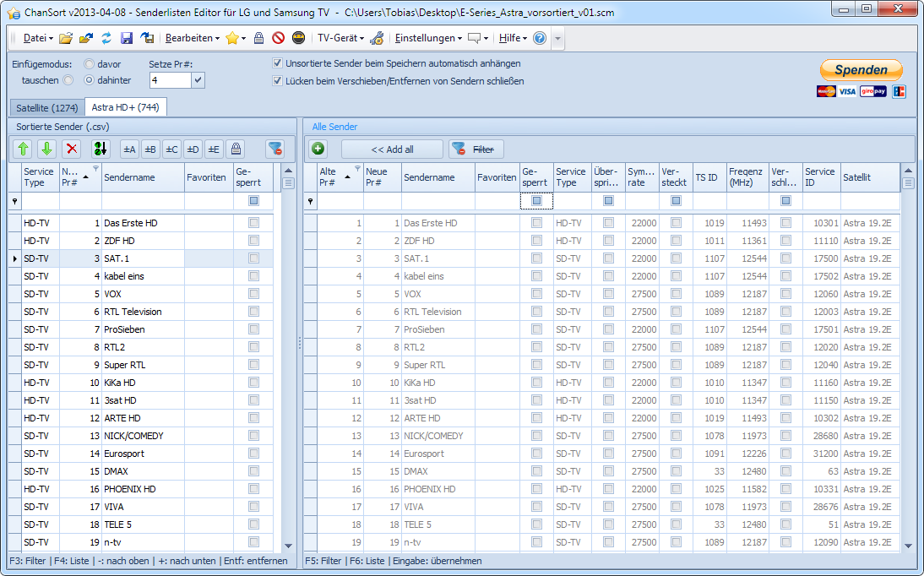Select the 'dahinter' insert mode radio button
Image resolution: width=924 pixels, height=576 pixels.
tap(89, 80)
